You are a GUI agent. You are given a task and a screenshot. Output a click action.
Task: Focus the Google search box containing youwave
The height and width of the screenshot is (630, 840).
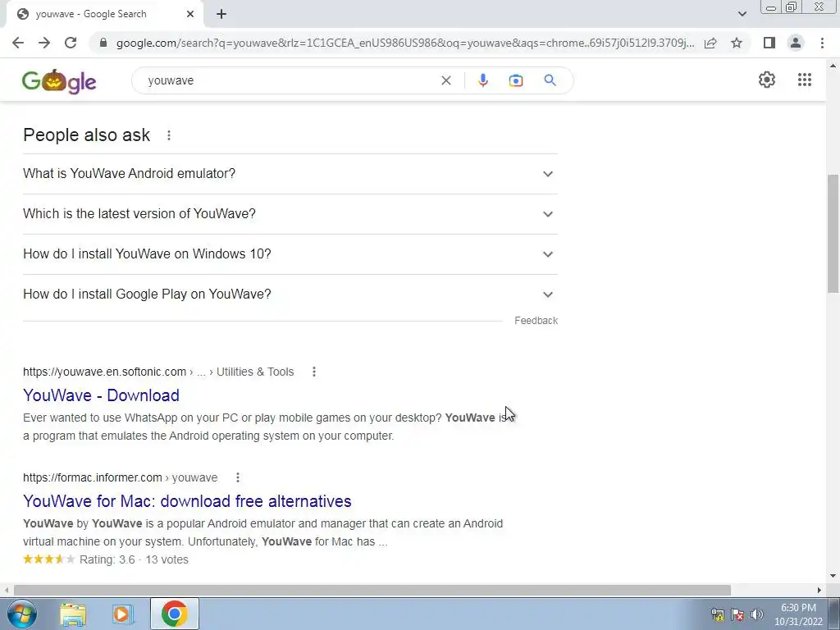point(290,80)
